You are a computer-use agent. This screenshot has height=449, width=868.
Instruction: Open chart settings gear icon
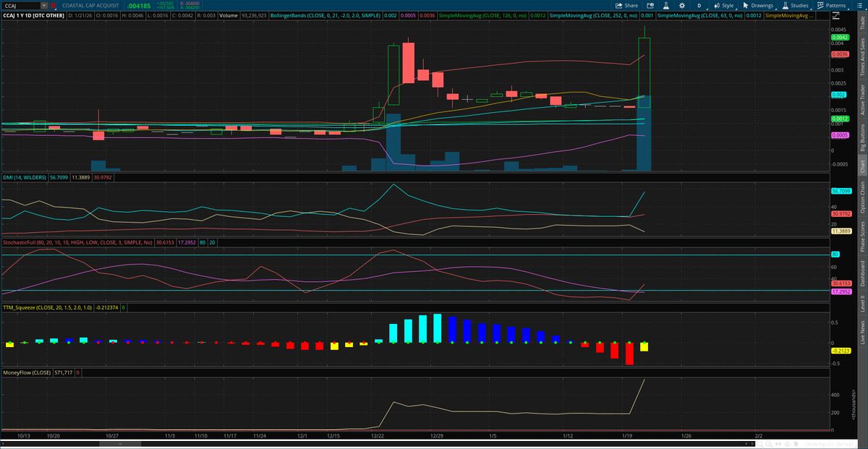coord(682,6)
